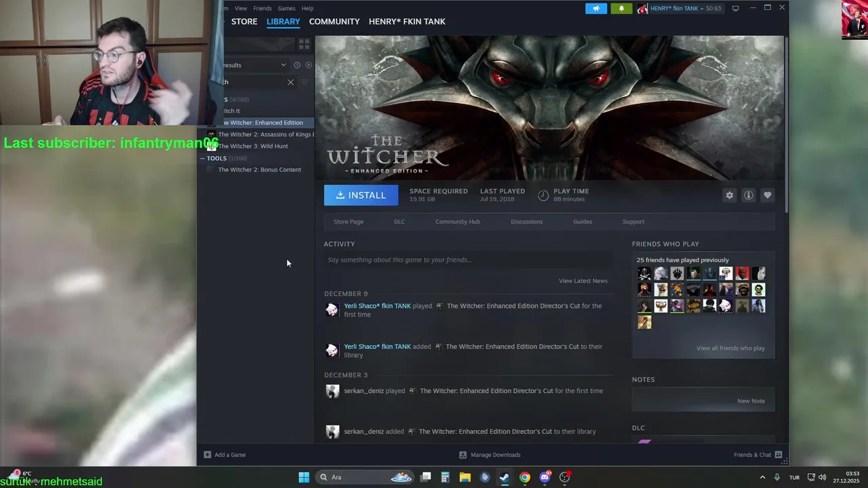This screenshot has width=868, height=488.
Task: Open the game's Store Page
Action: 349,222
